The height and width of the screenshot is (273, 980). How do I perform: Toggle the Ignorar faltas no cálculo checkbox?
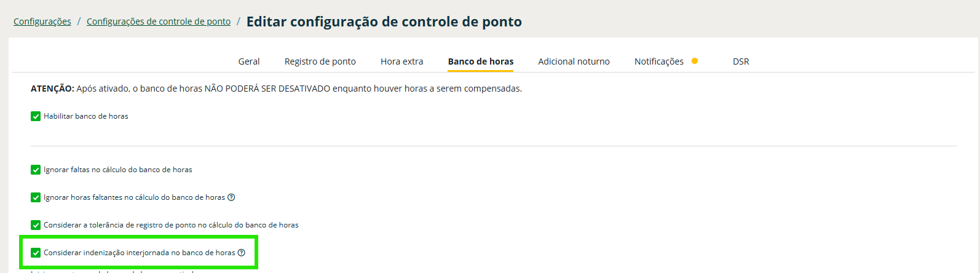pos(36,170)
